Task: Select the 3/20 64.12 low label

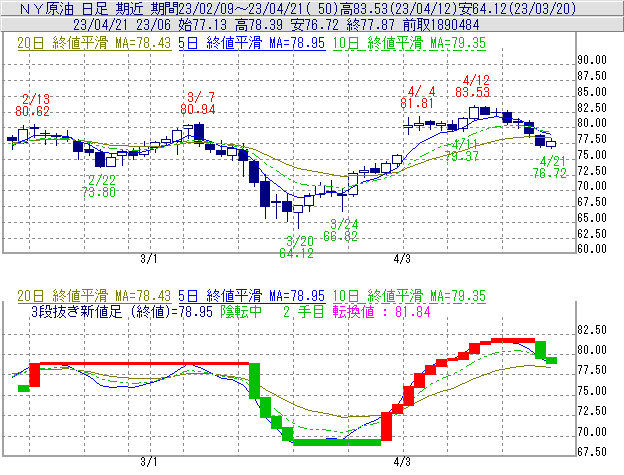Action: coord(296,247)
